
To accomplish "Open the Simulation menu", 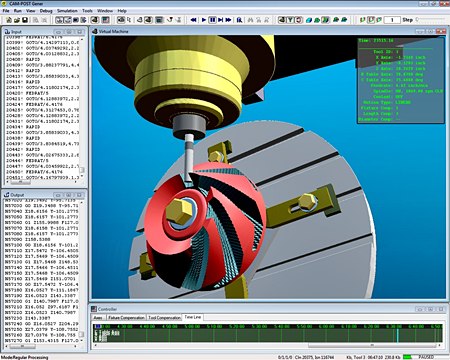I will tap(67, 11).
